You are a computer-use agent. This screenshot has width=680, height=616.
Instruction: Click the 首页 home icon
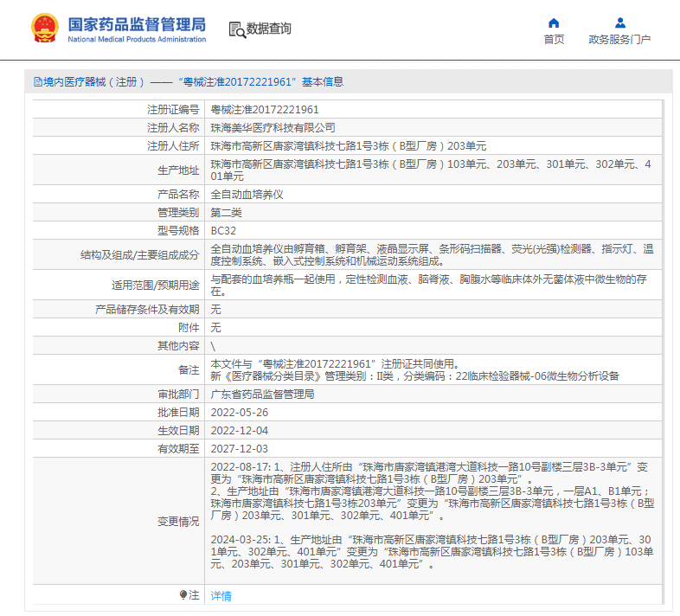(554, 23)
